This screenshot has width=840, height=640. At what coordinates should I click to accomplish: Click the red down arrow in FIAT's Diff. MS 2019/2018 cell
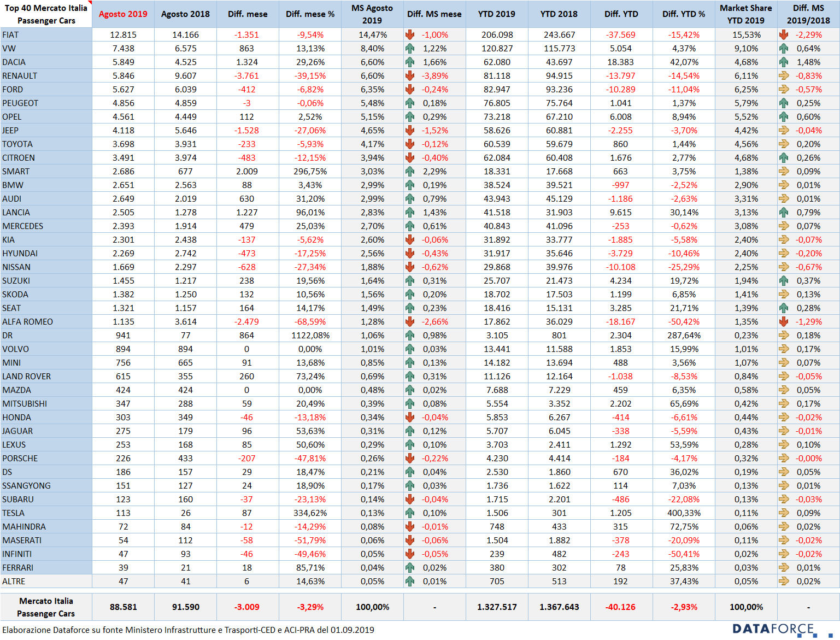point(784,34)
